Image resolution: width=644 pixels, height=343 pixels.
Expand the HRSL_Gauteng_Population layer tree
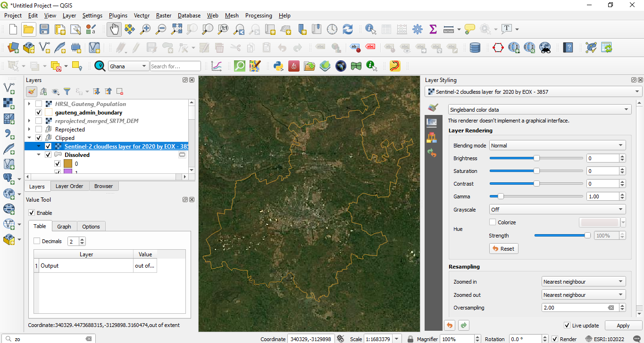point(29,104)
